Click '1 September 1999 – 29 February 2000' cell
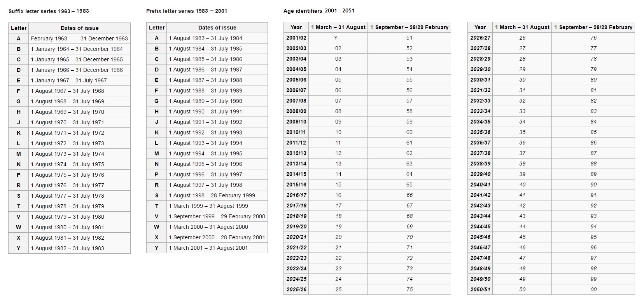The height and width of the screenshot is (303, 644). 217,216
